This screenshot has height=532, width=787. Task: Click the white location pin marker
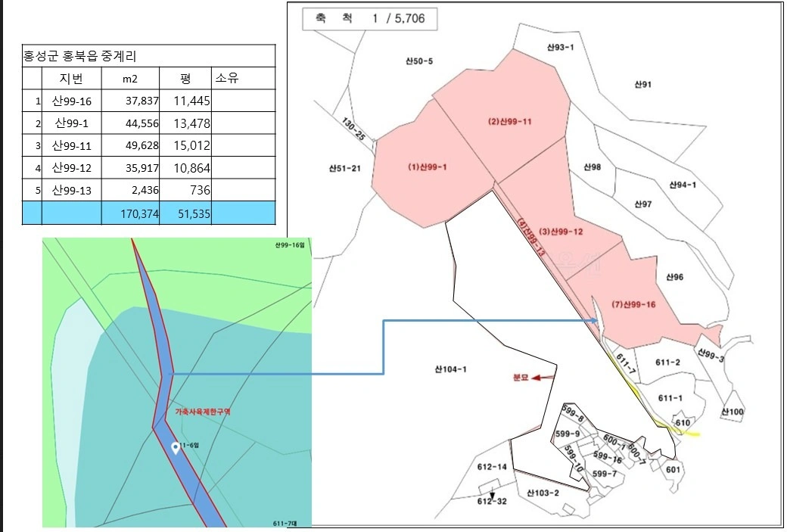175,448
